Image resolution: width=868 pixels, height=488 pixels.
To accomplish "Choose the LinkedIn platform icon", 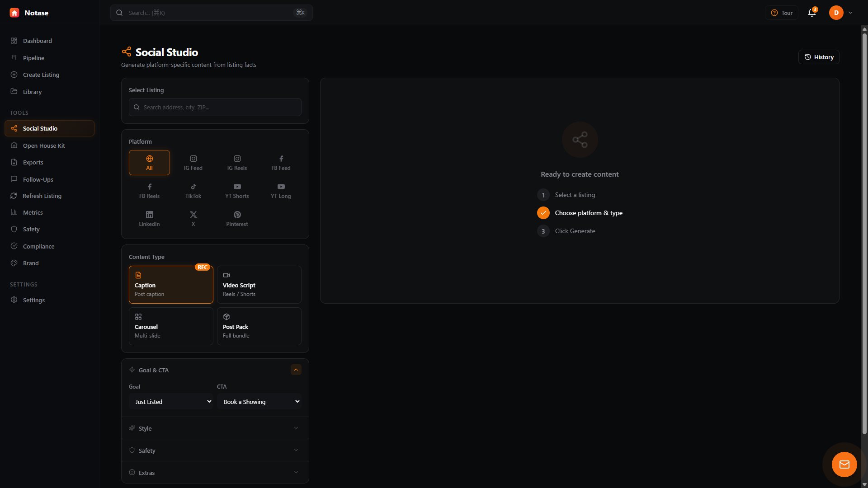I will tap(149, 218).
